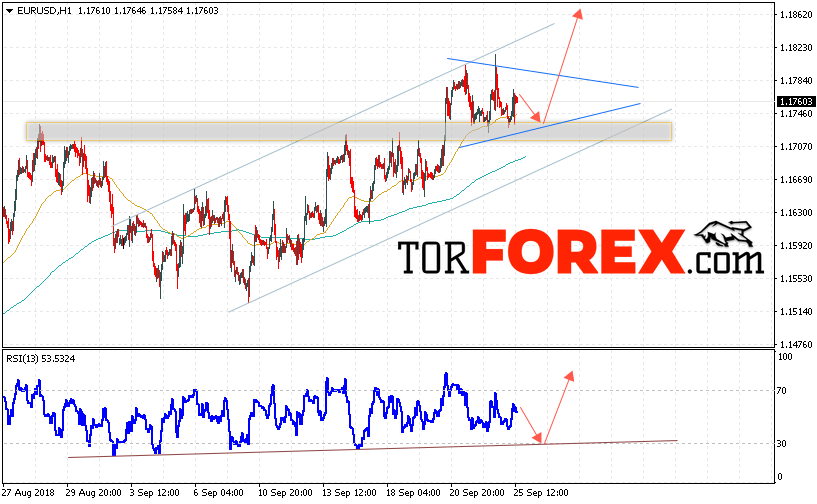The height and width of the screenshot is (504, 817).
Task: Select the 27 Aug 2018 date label
Action: 29,492
